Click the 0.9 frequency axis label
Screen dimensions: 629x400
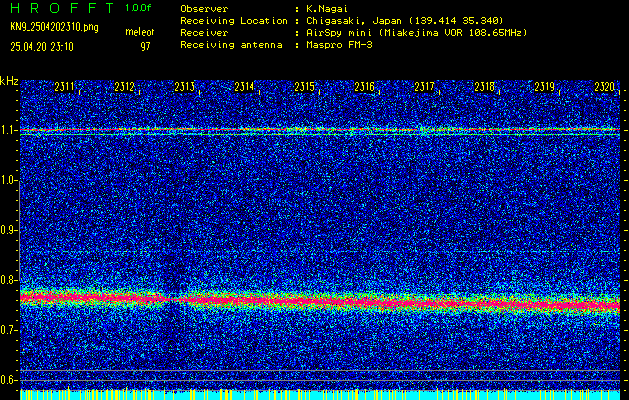tap(8, 230)
